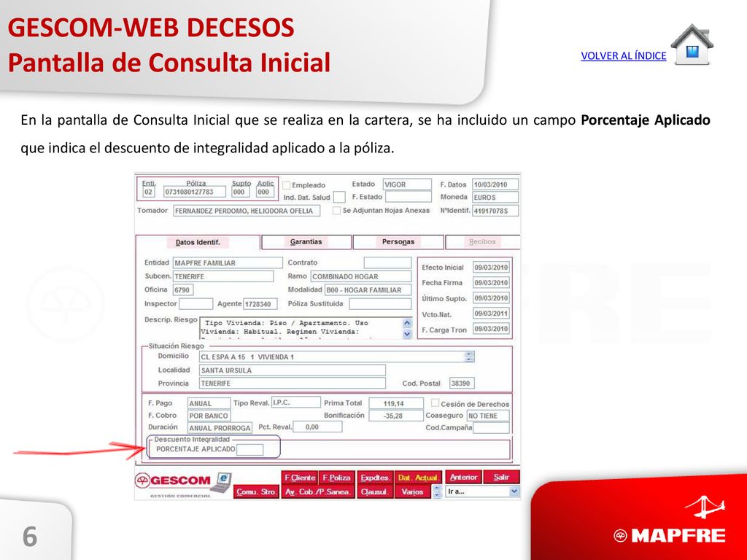Click the Descrip. Riesgo scroll down arrow

pos(407,334)
